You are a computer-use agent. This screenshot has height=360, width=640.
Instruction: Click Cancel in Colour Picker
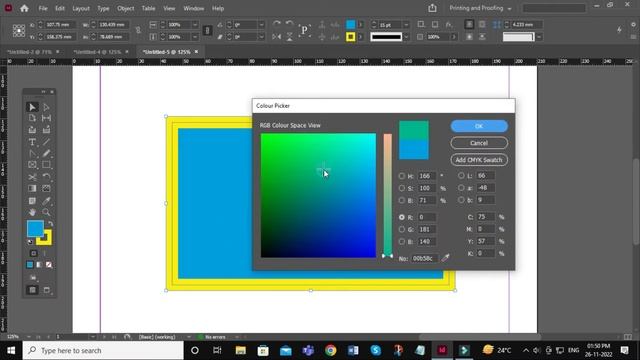point(479,143)
